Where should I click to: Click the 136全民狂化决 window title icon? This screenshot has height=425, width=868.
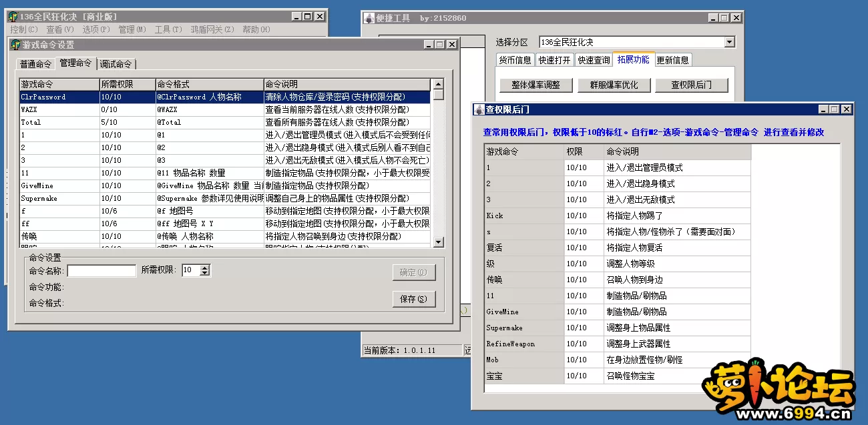(x=13, y=17)
